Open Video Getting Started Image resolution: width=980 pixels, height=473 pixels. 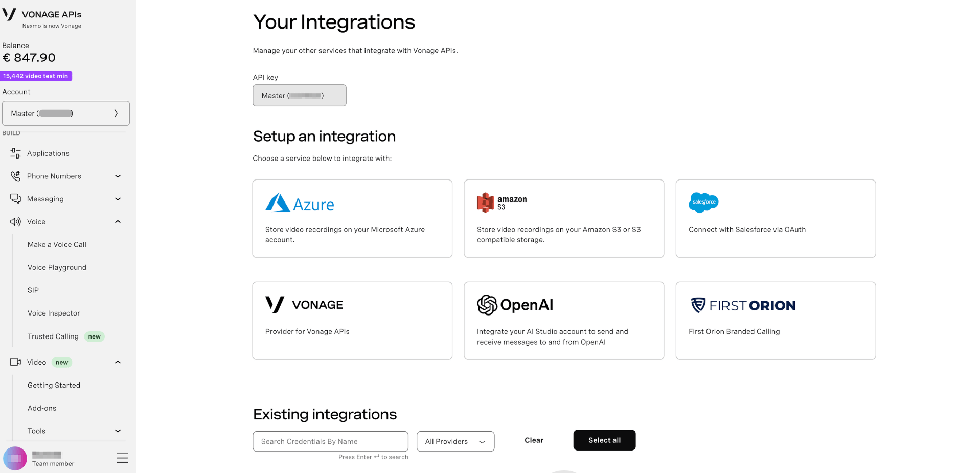point(54,386)
